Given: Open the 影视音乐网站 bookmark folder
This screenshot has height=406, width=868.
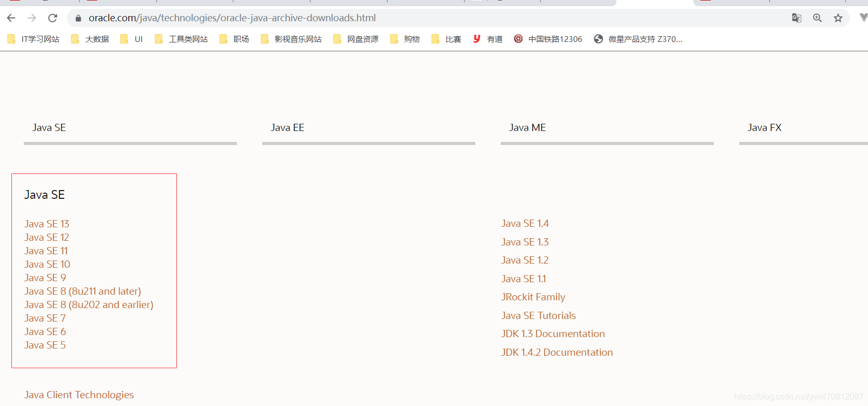Looking at the screenshot, I should pyautogui.click(x=291, y=39).
